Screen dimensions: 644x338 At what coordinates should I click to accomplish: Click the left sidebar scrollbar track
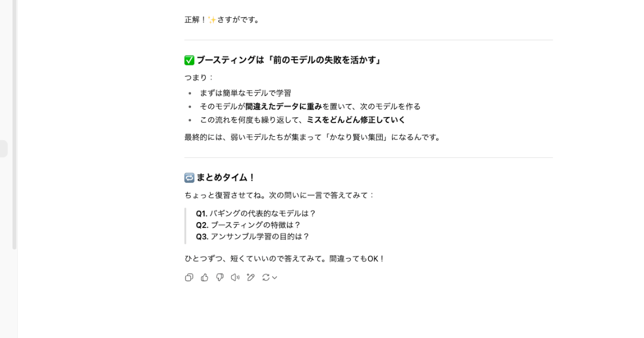[x=14, y=124]
